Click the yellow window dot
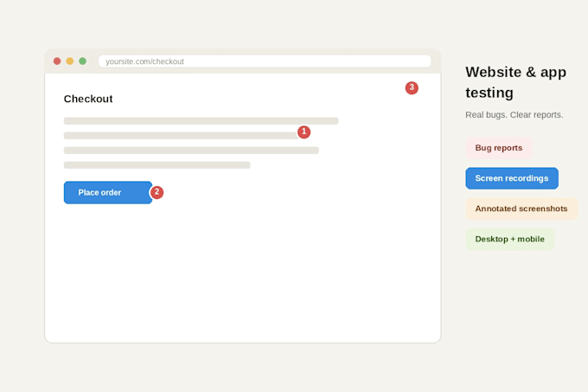The image size is (588, 392). coord(70,61)
